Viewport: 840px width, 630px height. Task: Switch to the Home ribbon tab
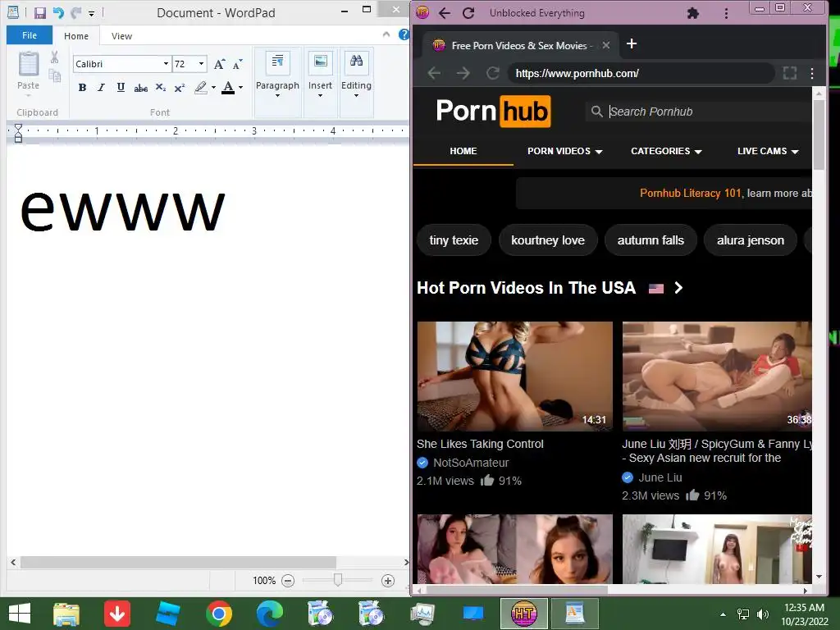point(76,36)
